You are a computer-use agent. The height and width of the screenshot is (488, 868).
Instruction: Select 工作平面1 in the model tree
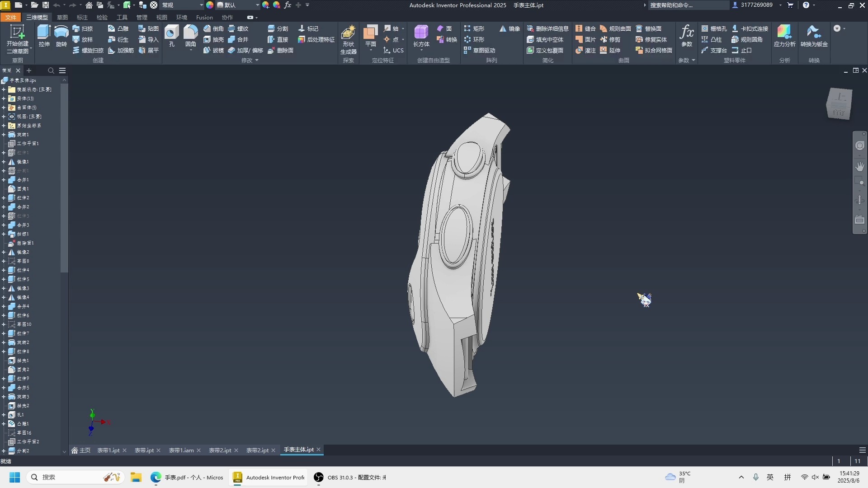24,144
